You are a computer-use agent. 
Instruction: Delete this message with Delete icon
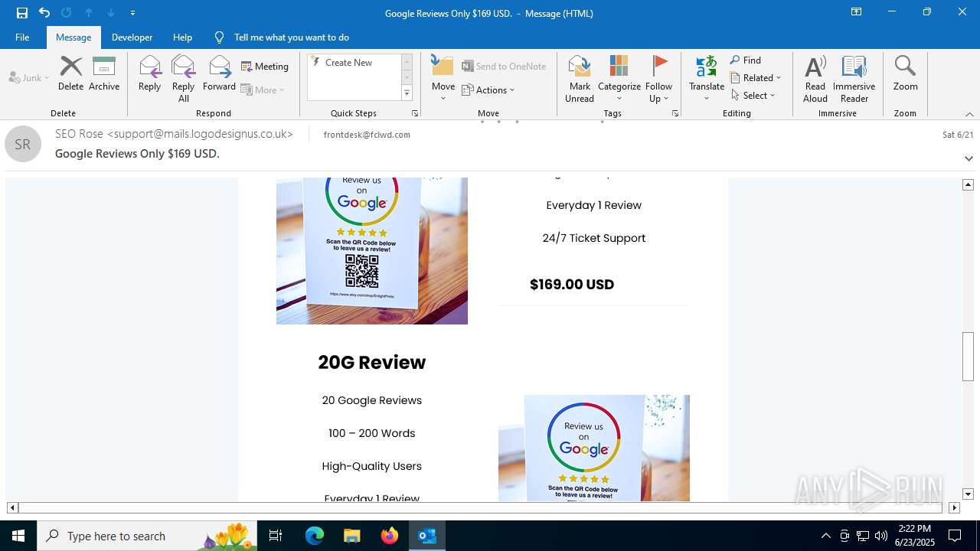(x=70, y=74)
